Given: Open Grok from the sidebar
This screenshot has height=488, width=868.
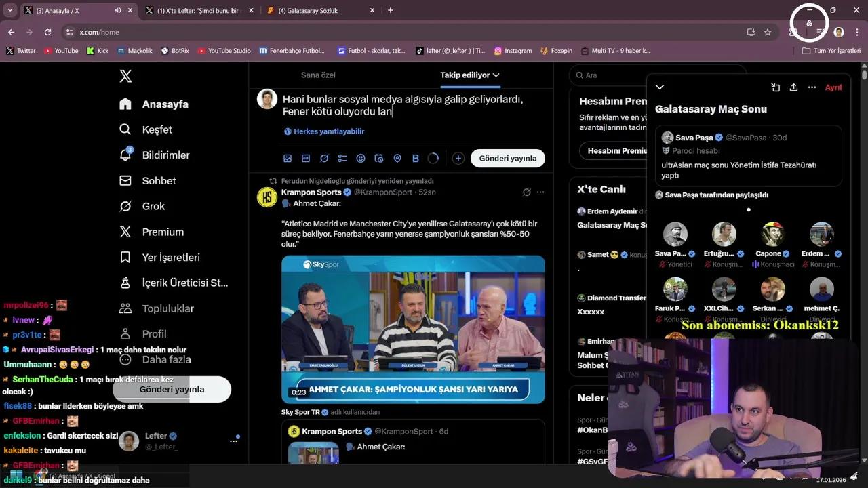Looking at the screenshot, I should [x=141, y=206].
